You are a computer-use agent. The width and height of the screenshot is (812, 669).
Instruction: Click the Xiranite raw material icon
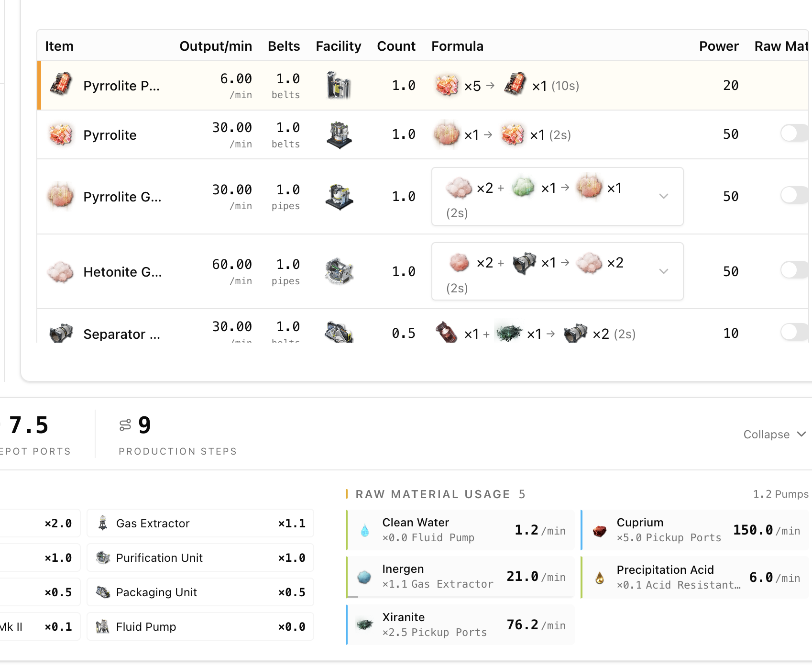click(365, 624)
